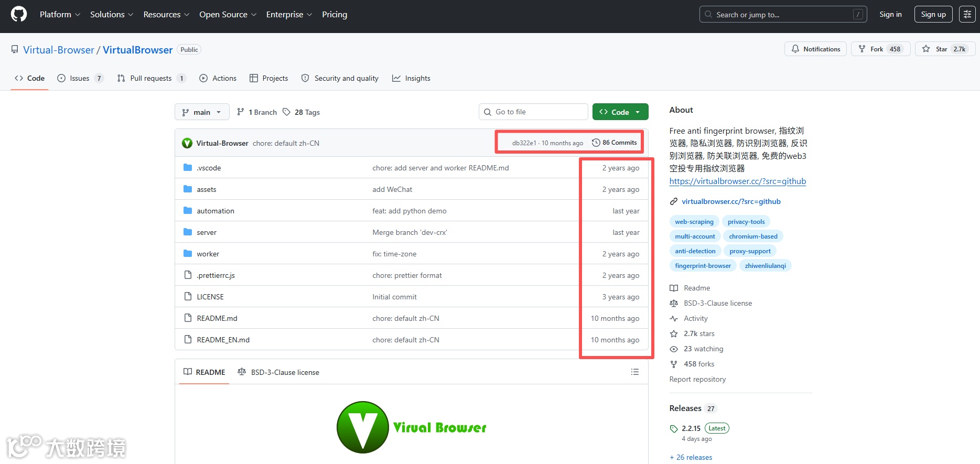Open the server folder icon

coord(188,232)
